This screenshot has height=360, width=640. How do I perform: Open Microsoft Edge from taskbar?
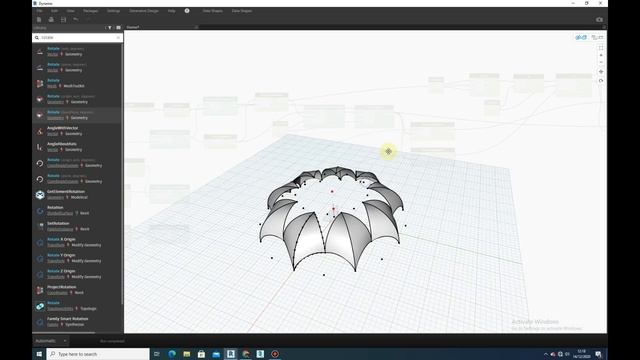[172, 354]
